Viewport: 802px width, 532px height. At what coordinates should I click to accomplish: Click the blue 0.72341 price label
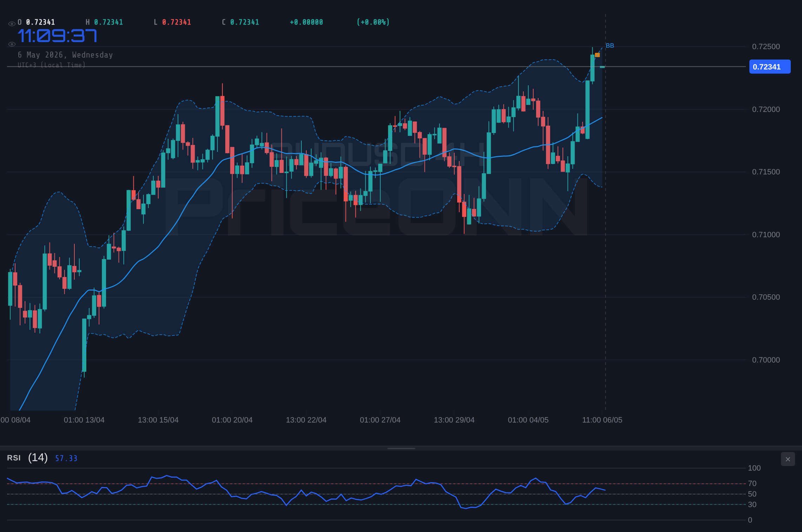tap(770, 67)
